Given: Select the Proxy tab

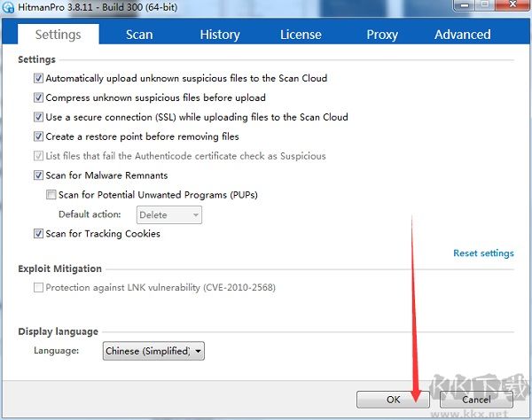Looking at the screenshot, I should [x=382, y=35].
